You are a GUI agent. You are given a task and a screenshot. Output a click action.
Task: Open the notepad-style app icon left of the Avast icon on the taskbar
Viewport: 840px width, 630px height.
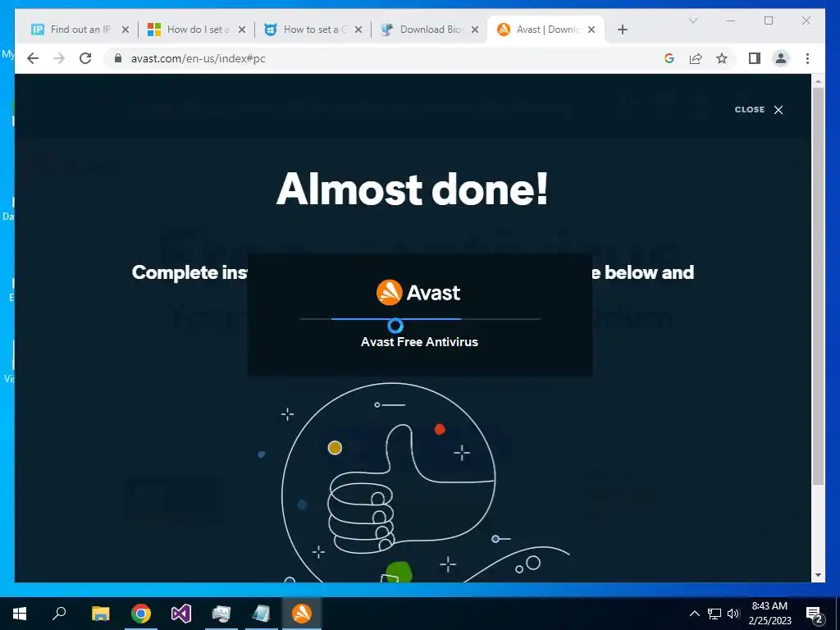click(262, 614)
